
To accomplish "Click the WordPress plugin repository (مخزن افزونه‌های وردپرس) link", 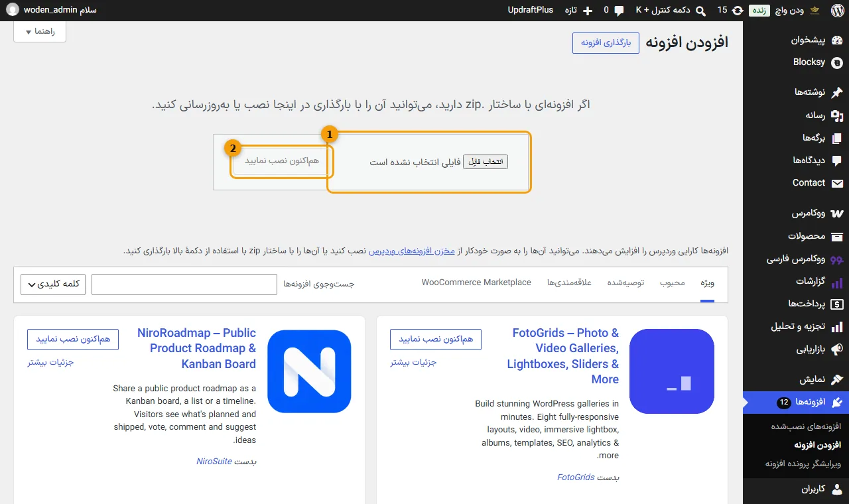I will click(x=412, y=251).
